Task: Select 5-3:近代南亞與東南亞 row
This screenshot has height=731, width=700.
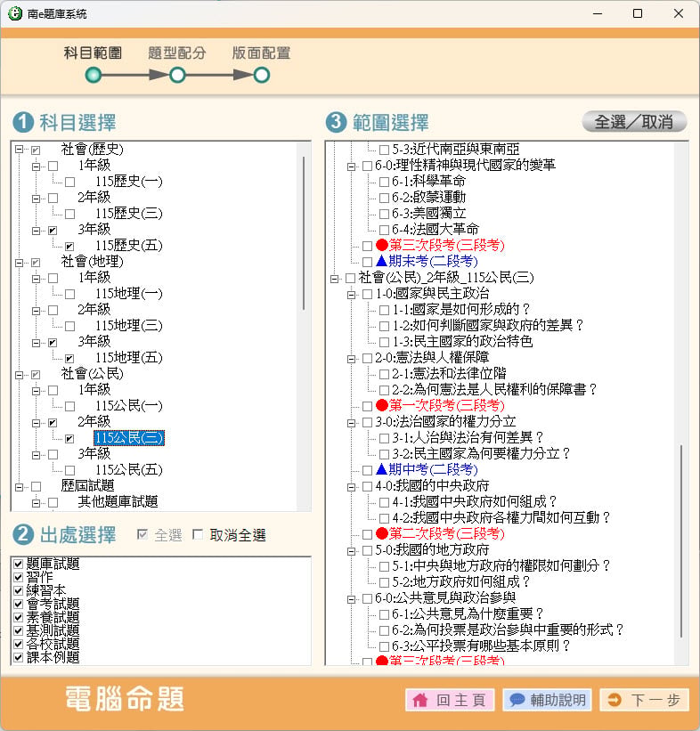Action: 456,150
